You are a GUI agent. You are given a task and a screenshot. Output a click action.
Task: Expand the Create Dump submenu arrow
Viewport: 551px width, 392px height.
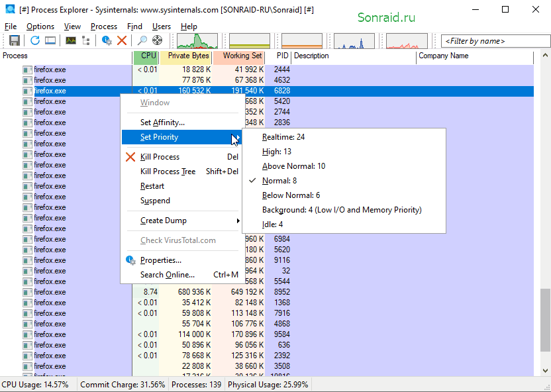[238, 220]
